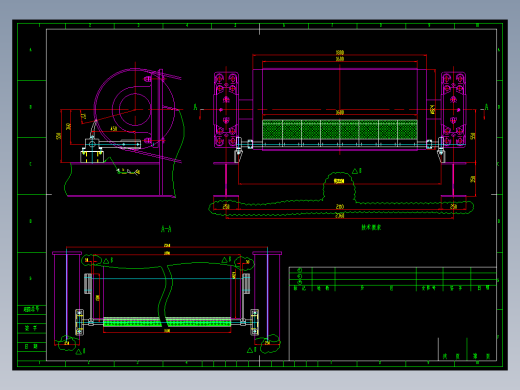Select the 250 dimension at right support base
The image size is (520, 390).
click(453, 207)
